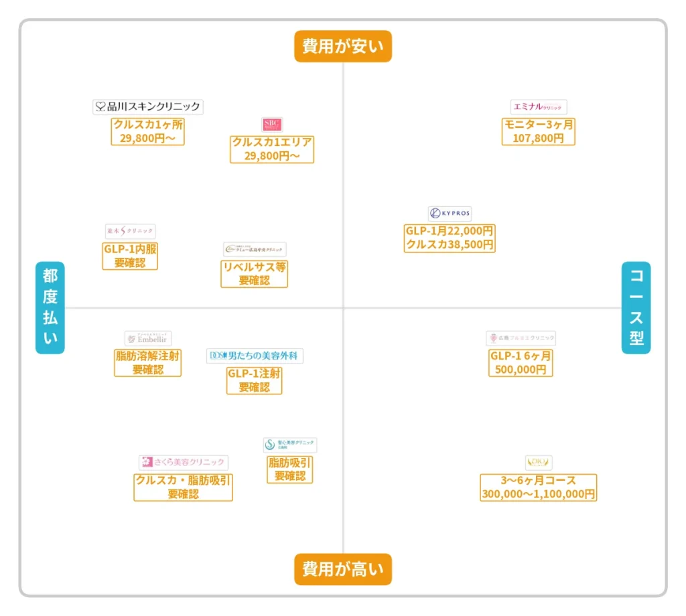686x616 pixels.
Task: Click the クルスカ1エリア 29,800円〜 price box
Action: [272, 149]
